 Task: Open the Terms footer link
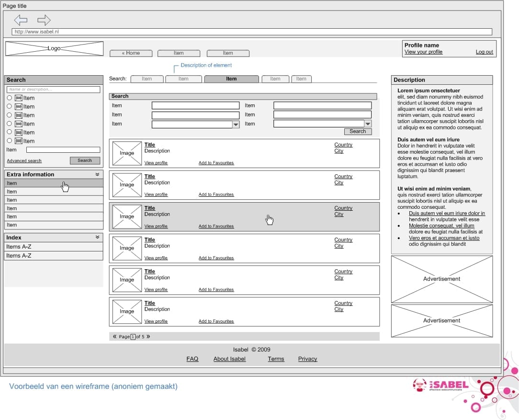[276, 359]
